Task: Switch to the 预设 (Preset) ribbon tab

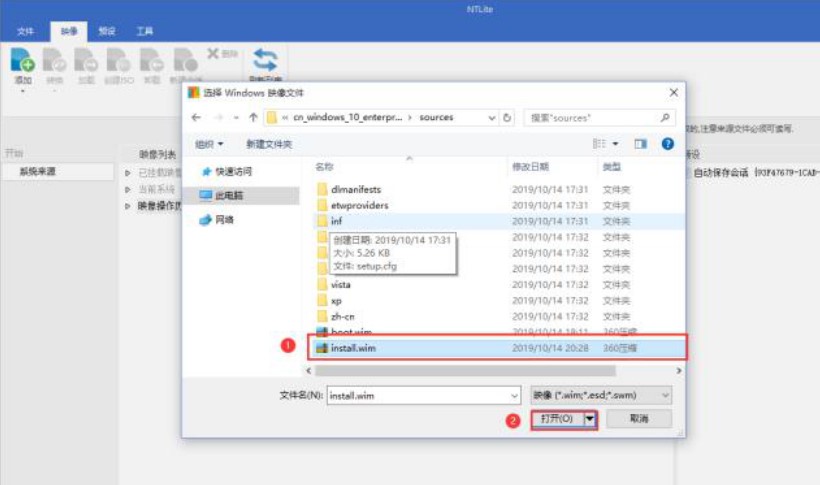Action: [107, 31]
